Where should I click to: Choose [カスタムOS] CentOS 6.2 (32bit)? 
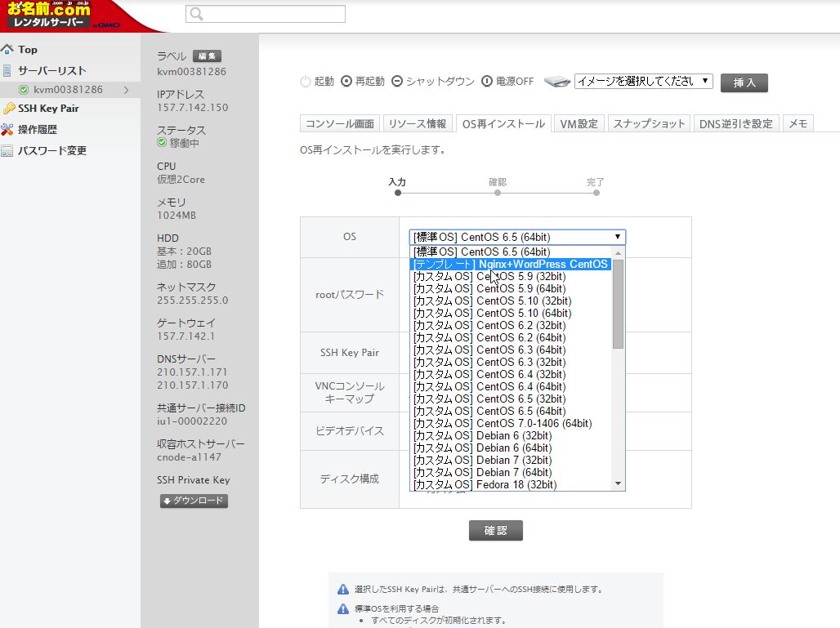pos(511,326)
